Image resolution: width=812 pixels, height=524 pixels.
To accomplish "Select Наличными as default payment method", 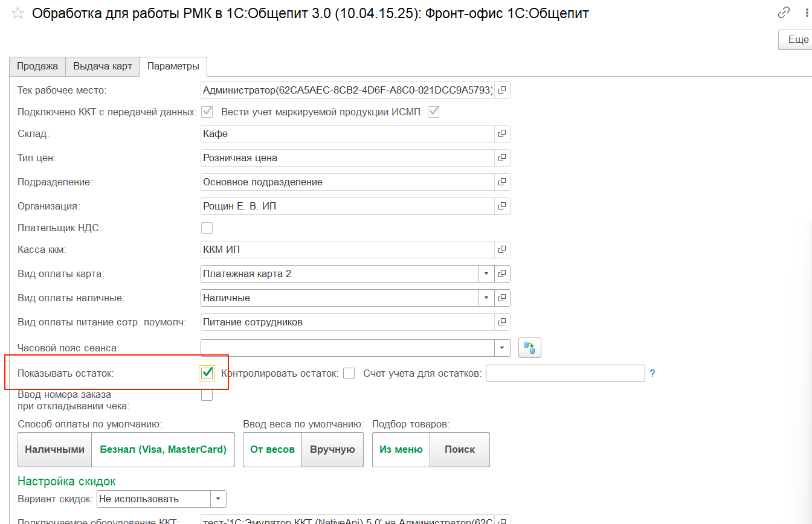I will tap(54, 450).
